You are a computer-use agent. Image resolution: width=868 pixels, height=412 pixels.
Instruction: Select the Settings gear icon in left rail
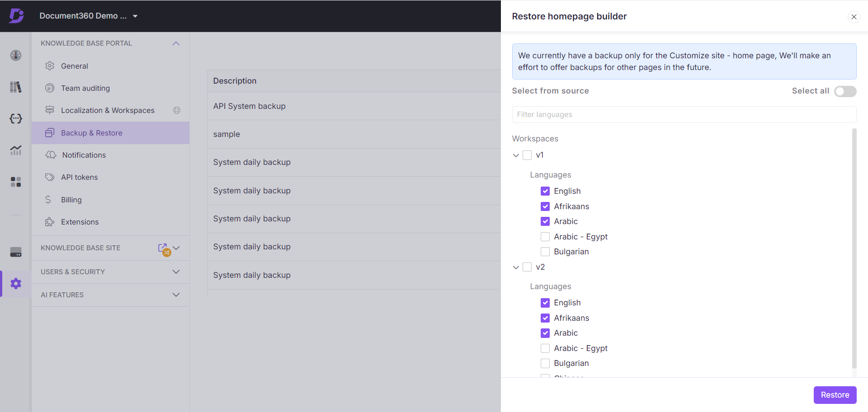tap(16, 284)
